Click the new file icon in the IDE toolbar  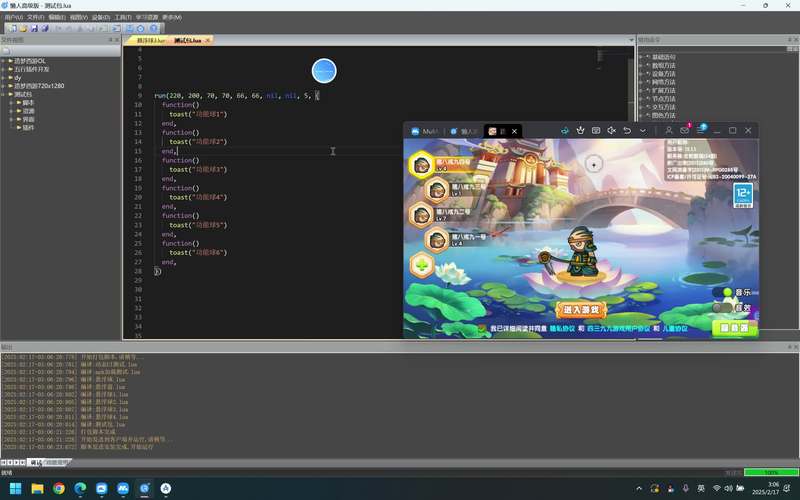[x=12, y=29]
